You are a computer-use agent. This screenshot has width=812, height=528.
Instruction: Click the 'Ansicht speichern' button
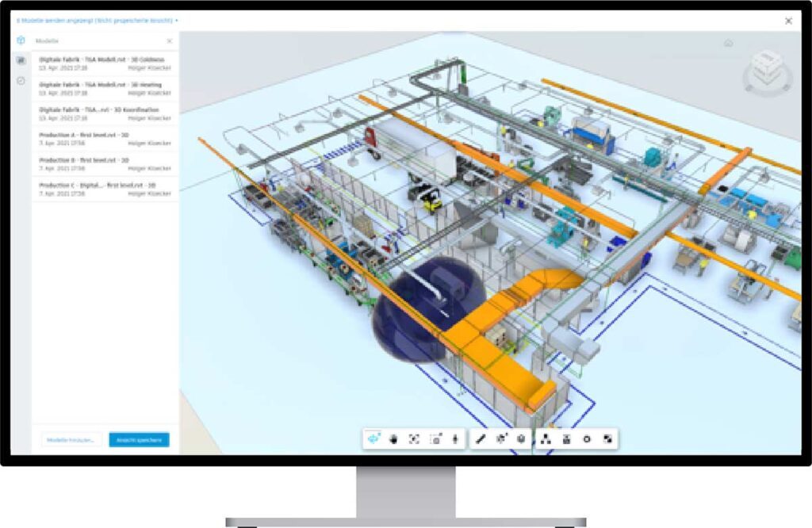(x=139, y=440)
